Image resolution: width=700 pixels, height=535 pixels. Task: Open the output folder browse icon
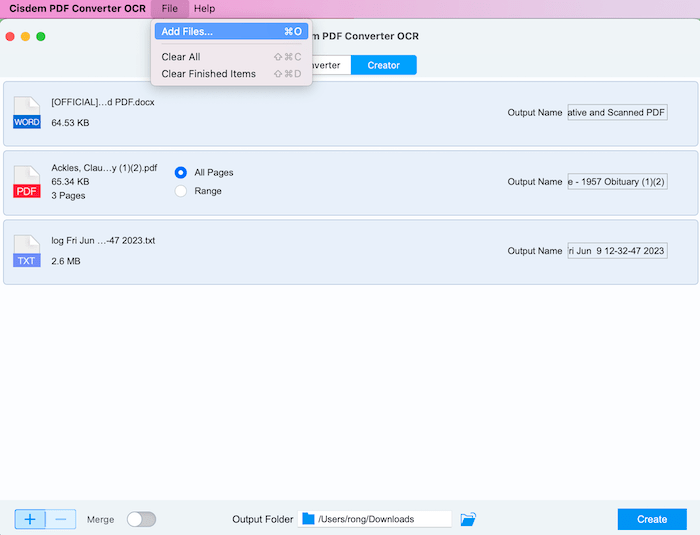click(468, 519)
